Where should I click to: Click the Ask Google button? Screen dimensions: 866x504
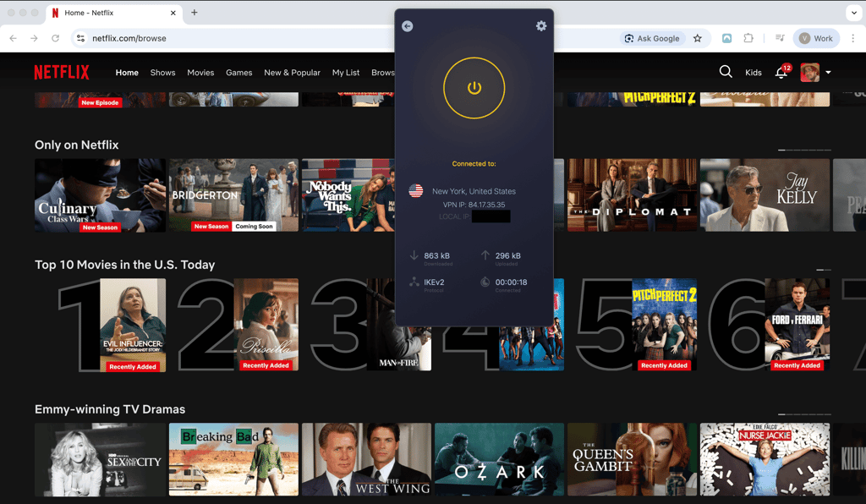tap(652, 38)
